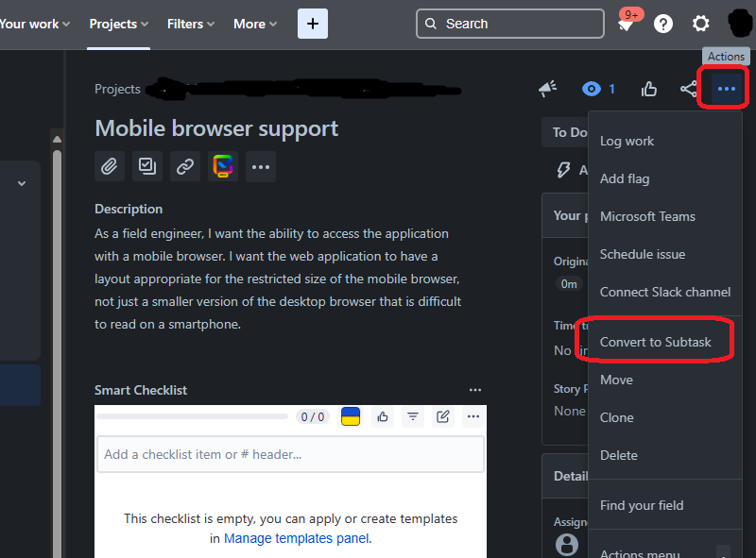Open the Help question mark icon

(663, 24)
